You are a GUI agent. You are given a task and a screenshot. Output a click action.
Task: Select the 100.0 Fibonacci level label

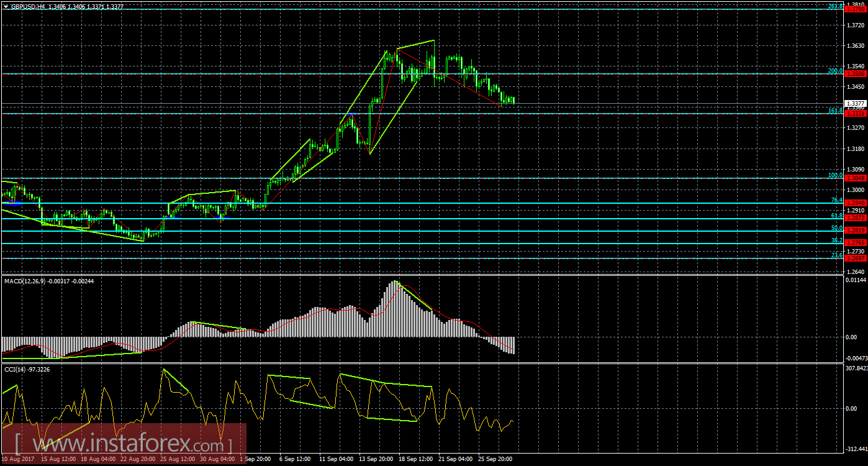pyautogui.click(x=836, y=175)
